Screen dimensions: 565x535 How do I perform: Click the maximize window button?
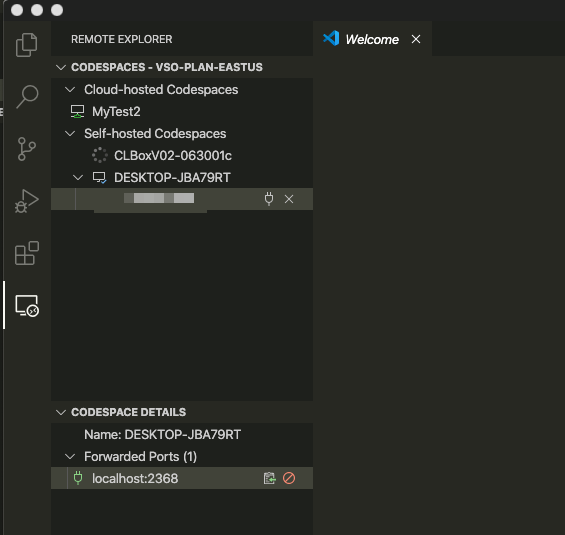pyautogui.click(x=57, y=10)
